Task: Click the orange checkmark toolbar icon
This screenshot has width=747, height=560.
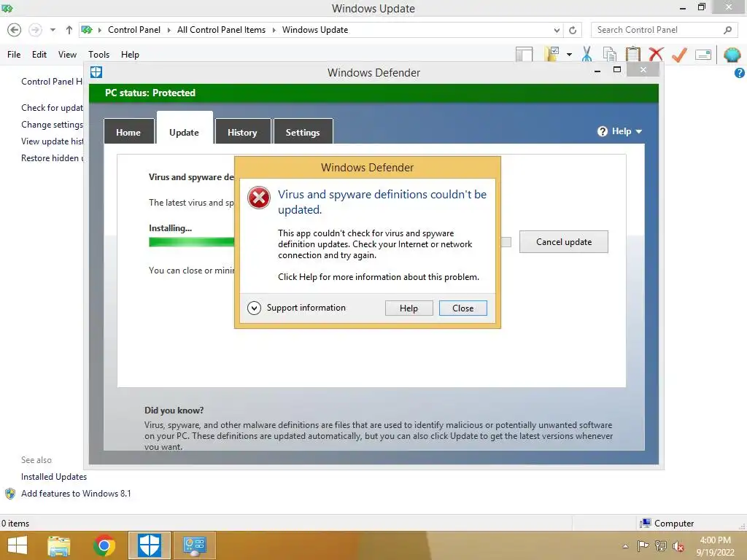Action: (x=679, y=54)
